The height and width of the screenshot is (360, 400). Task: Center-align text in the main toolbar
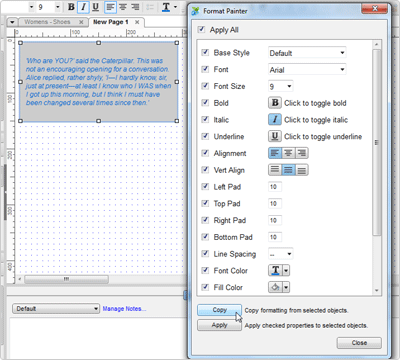(x=123, y=7)
